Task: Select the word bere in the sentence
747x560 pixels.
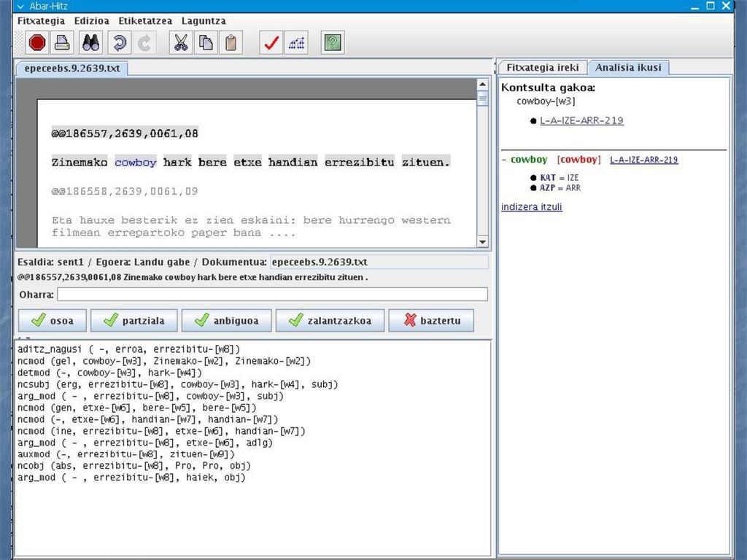Action: [x=212, y=163]
